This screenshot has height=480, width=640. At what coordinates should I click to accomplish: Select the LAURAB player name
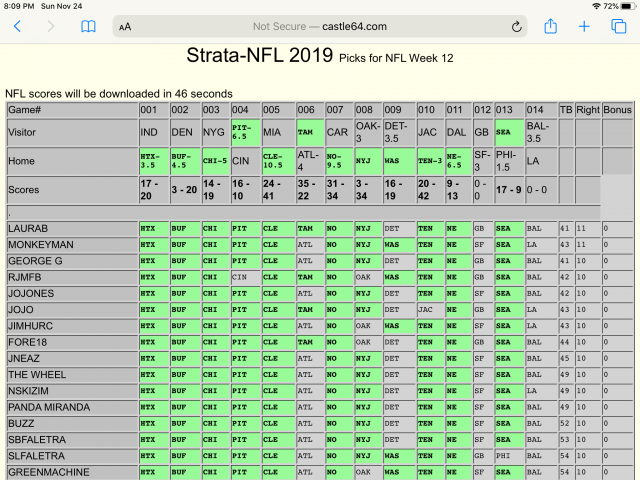click(29, 229)
